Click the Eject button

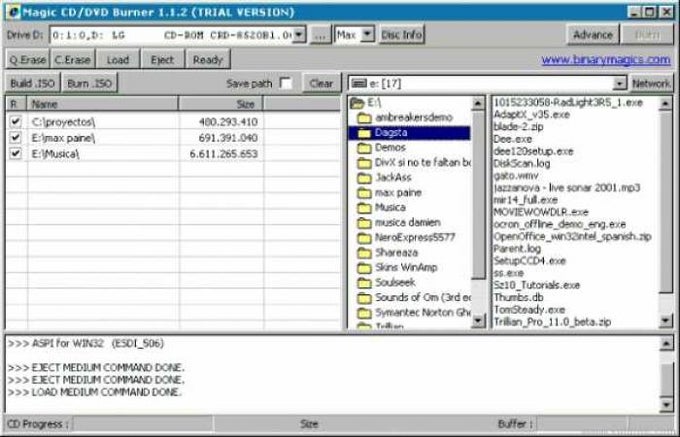(162, 60)
